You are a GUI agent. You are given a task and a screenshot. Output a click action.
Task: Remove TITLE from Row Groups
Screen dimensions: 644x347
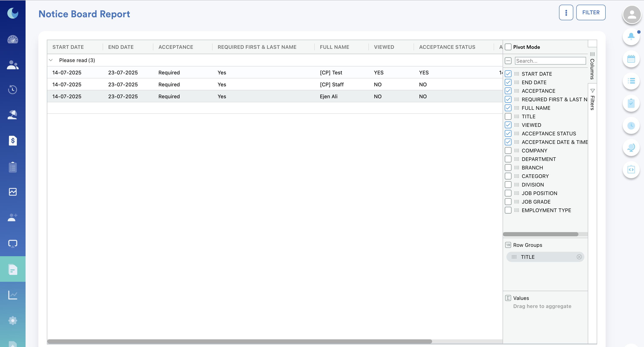(x=579, y=257)
